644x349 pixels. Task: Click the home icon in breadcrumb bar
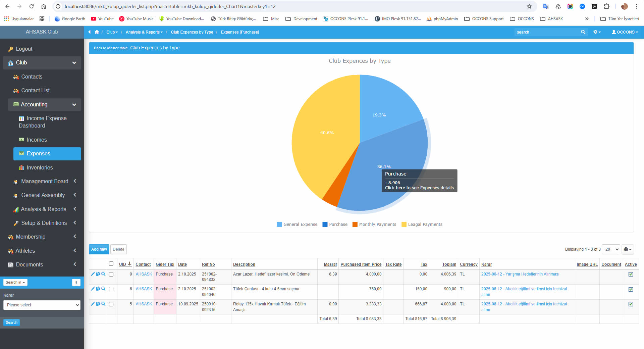(97, 32)
